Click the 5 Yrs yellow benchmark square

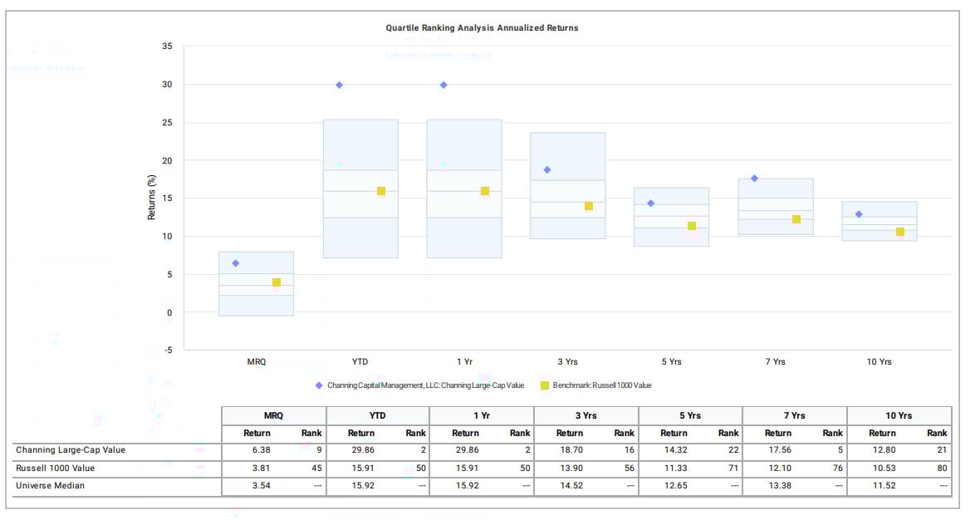coord(691,224)
